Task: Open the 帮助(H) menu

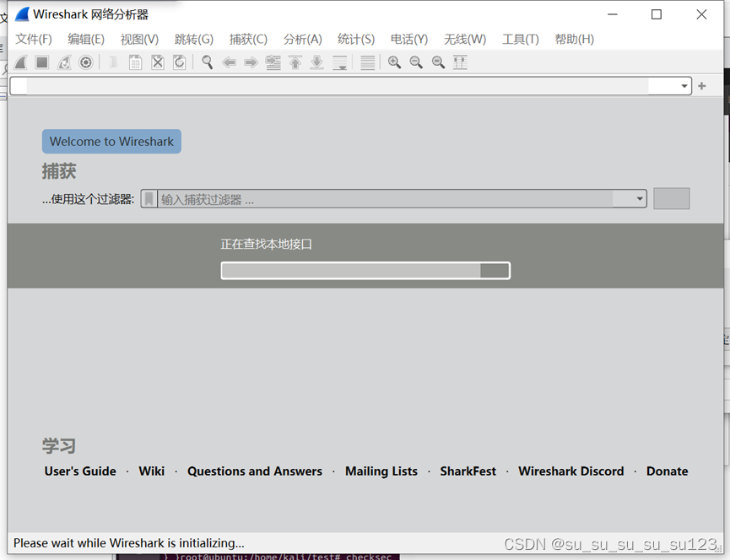Action: [x=575, y=39]
